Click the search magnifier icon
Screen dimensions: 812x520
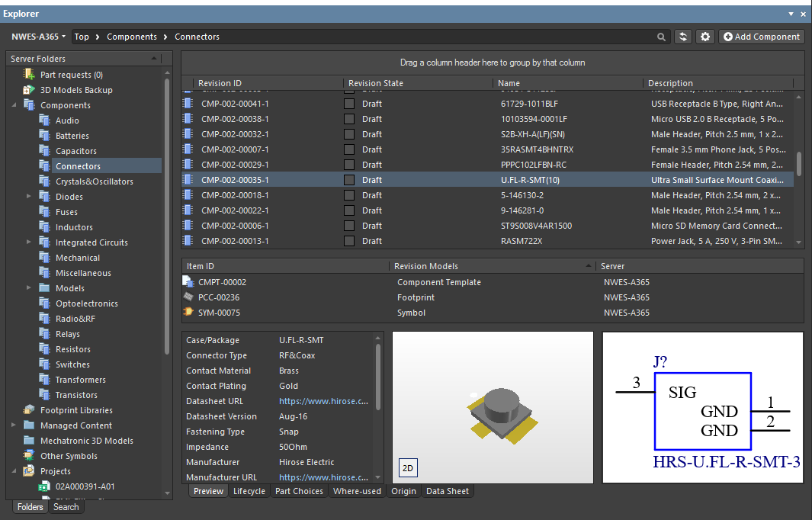pos(661,37)
